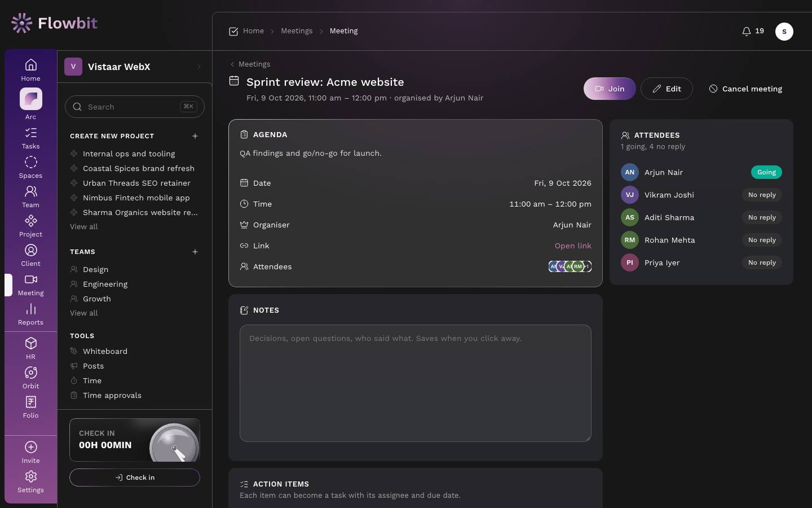Select Home in the breadcrumb

[x=253, y=31]
